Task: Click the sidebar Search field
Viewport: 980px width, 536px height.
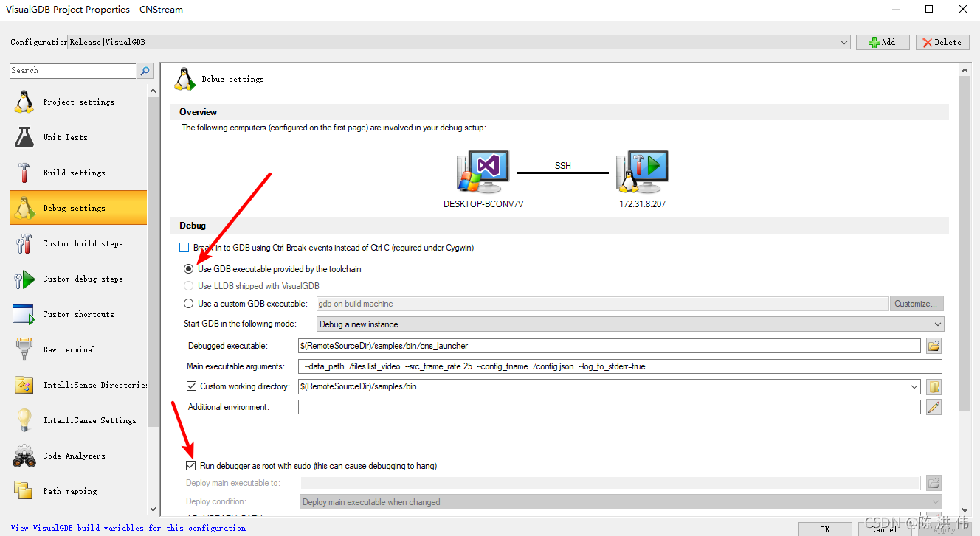Action: point(73,71)
